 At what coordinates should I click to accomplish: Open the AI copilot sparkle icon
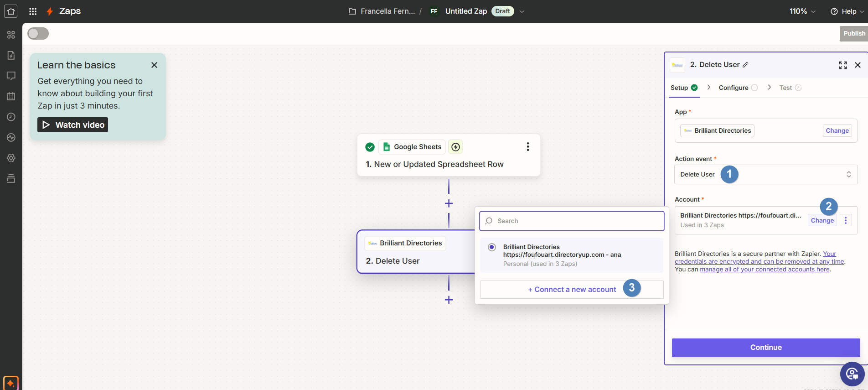pos(11,383)
